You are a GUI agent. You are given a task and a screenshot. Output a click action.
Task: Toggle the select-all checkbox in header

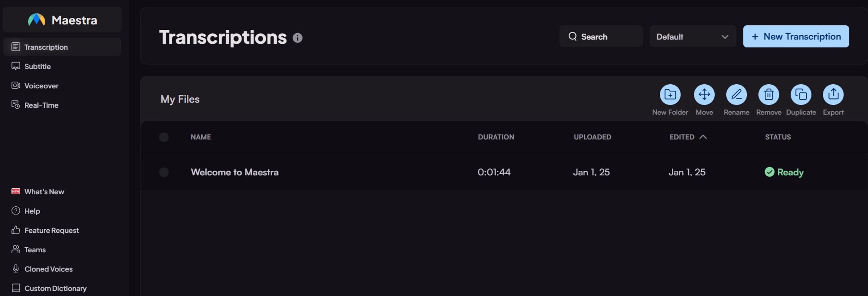tap(164, 137)
